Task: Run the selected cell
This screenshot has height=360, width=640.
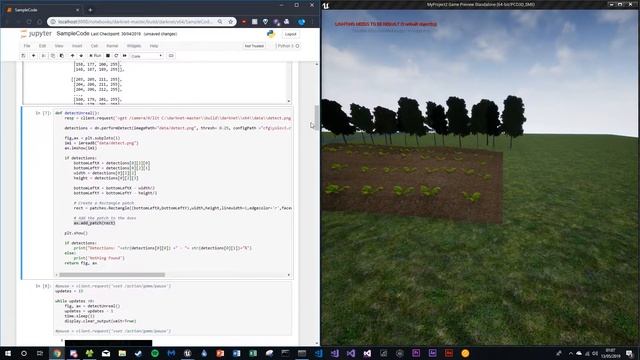Action: 95,56
